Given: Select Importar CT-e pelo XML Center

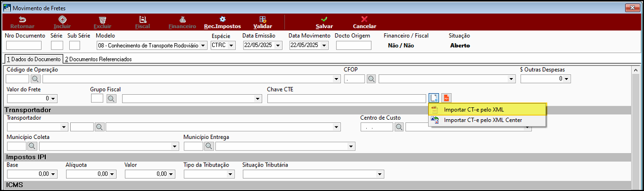Looking at the screenshot, I should [x=487, y=120].
